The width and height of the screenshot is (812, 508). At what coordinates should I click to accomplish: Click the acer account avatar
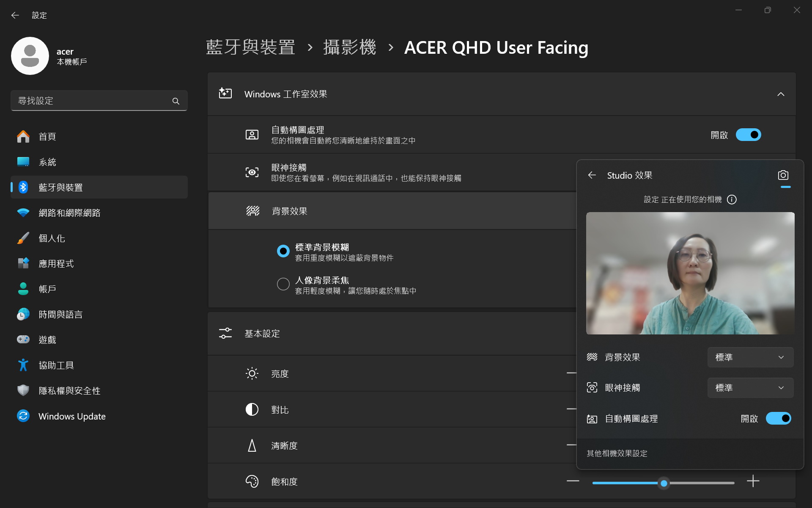pyautogui.click(x=30, y=56)
